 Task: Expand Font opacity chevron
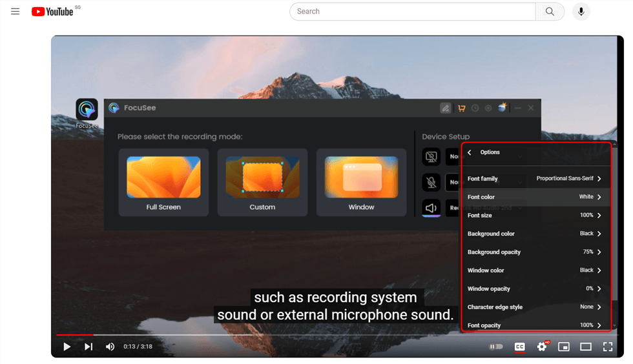pos(599,325)
